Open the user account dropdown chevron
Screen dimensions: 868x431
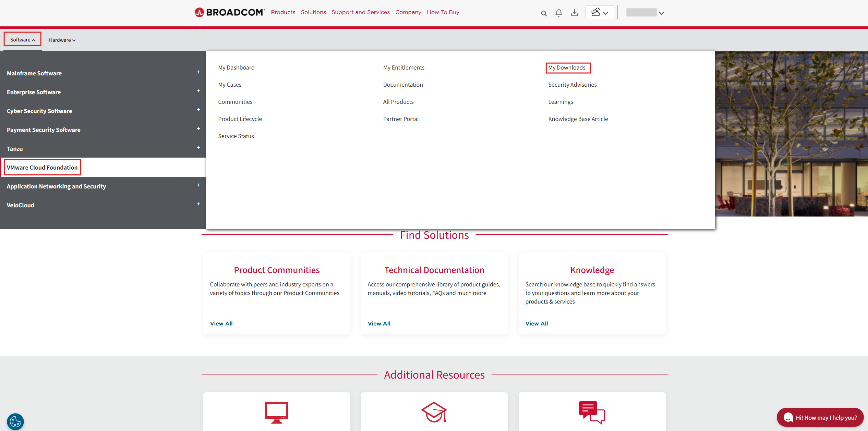pyautogui.click(x=662, y=13)
